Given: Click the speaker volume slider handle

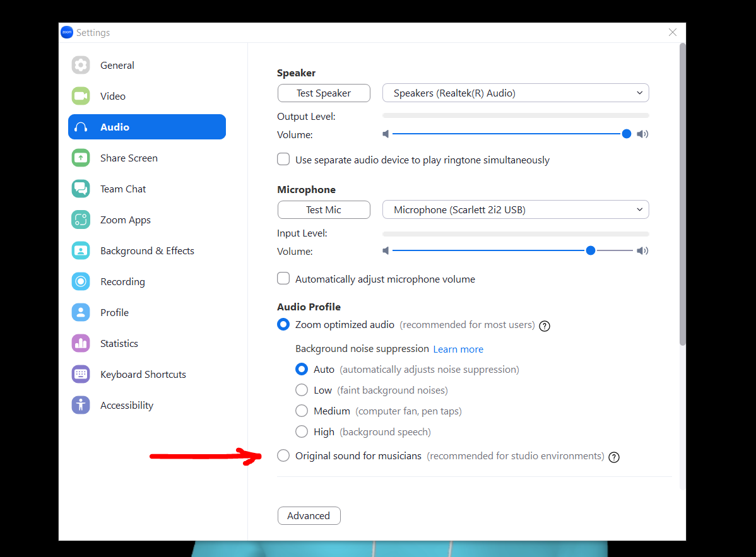Looking at the screenshot, I should pos(626,134).
